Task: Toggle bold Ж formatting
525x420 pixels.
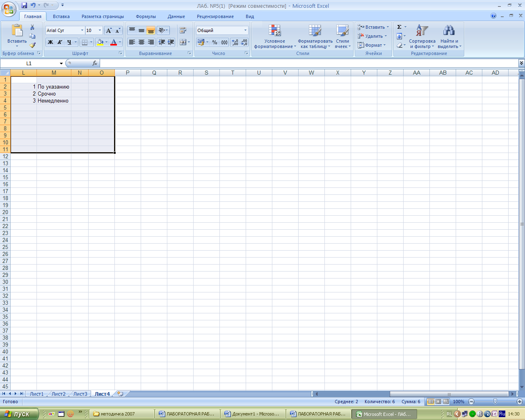Action: 50,42
